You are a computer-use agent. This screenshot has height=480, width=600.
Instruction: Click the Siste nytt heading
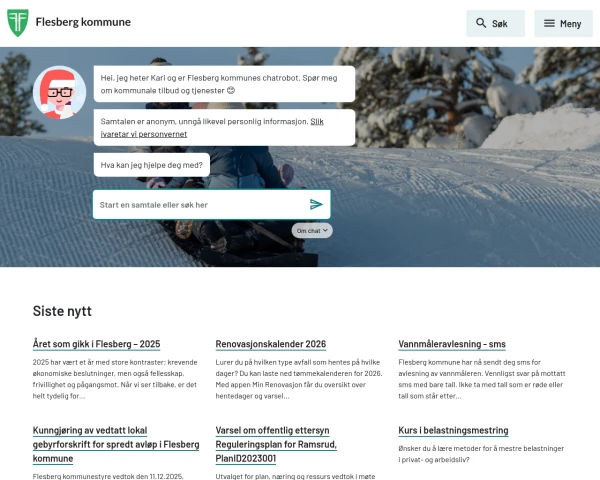pos(62,311)
